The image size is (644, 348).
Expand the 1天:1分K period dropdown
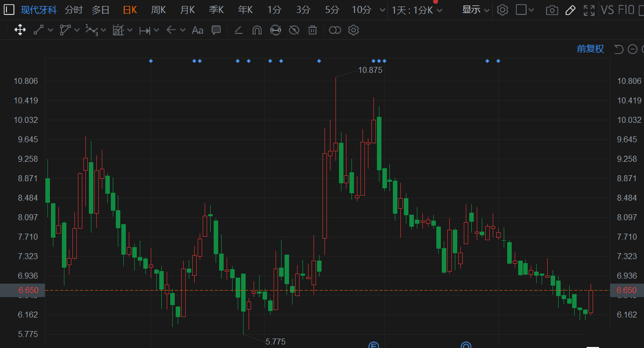pyautogui.click(x=417, y=10)
